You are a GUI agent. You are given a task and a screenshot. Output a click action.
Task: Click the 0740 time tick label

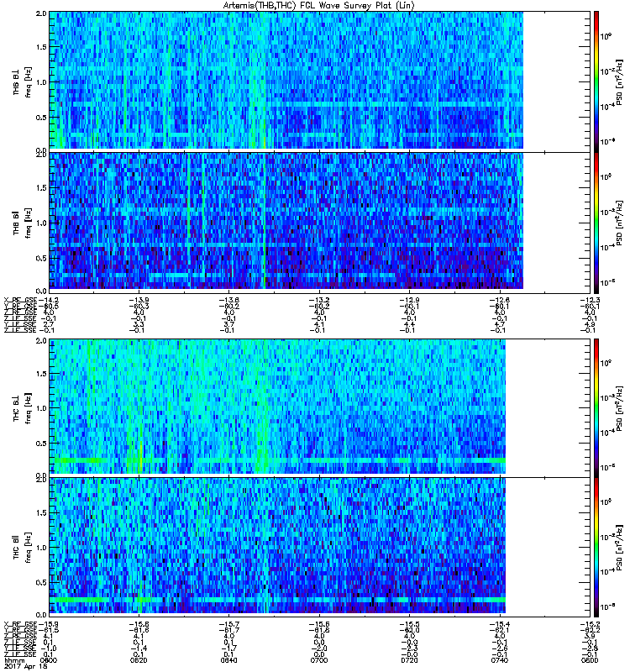click(499, 660)
